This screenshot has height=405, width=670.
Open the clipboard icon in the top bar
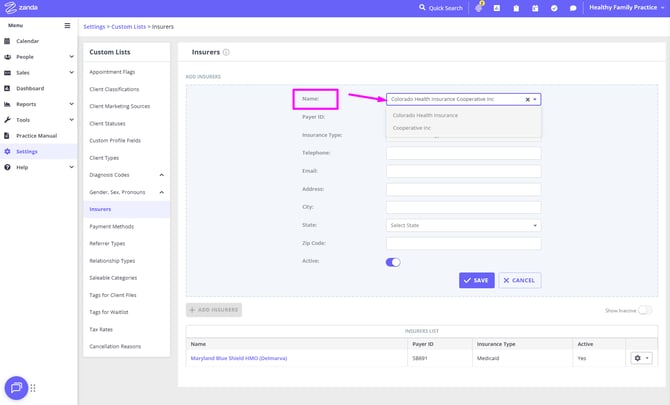516,8
